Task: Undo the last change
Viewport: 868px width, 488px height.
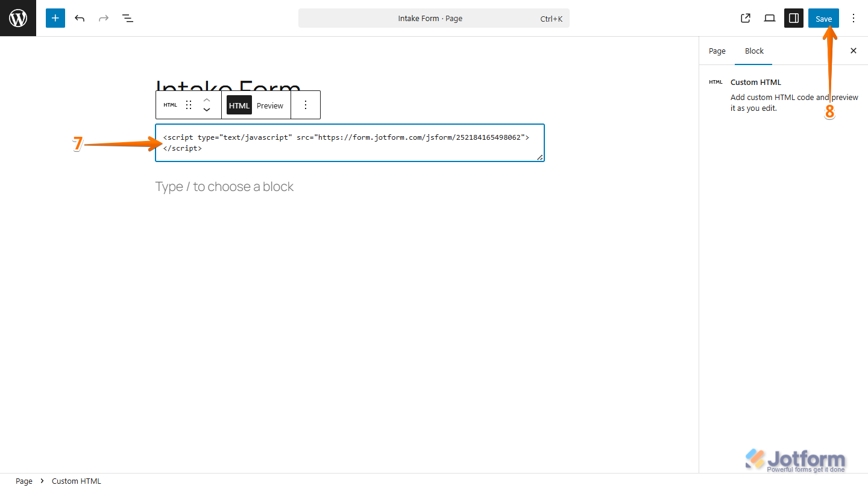Action: click(x=80, y=18)
